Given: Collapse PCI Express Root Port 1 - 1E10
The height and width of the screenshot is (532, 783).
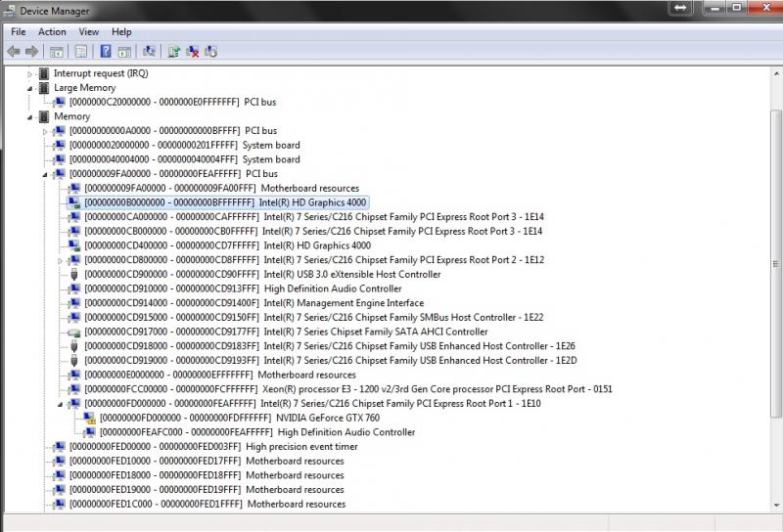Looking at the screenshot, I should tap(60, 404).
